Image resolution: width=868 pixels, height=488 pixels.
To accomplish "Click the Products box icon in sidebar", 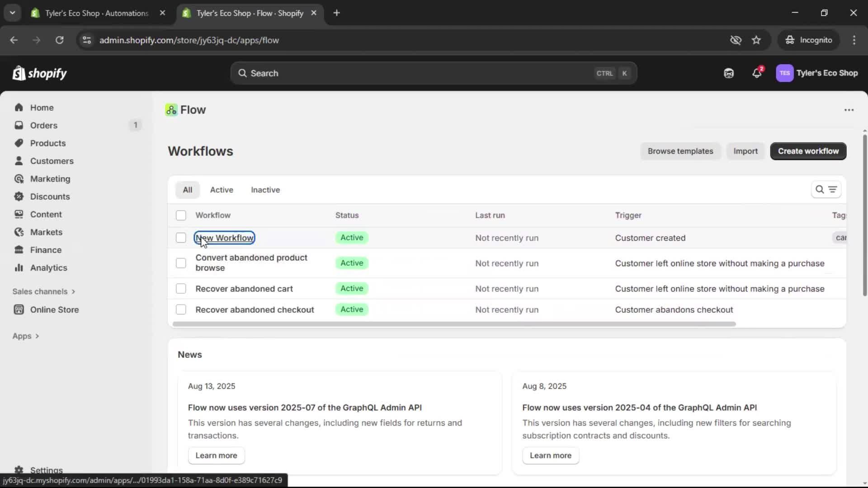I will (x=19, y=143).
